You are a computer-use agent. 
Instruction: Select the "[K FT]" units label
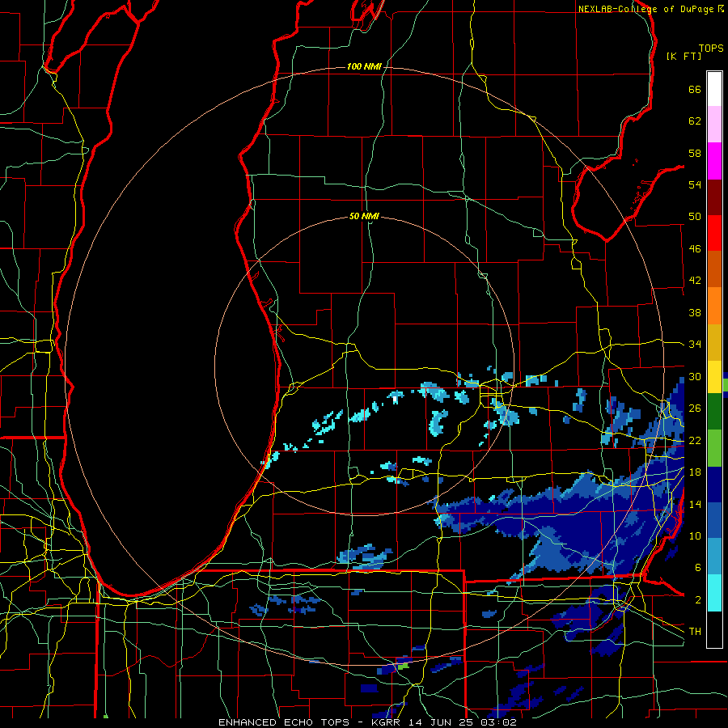(x=684, y=57)
